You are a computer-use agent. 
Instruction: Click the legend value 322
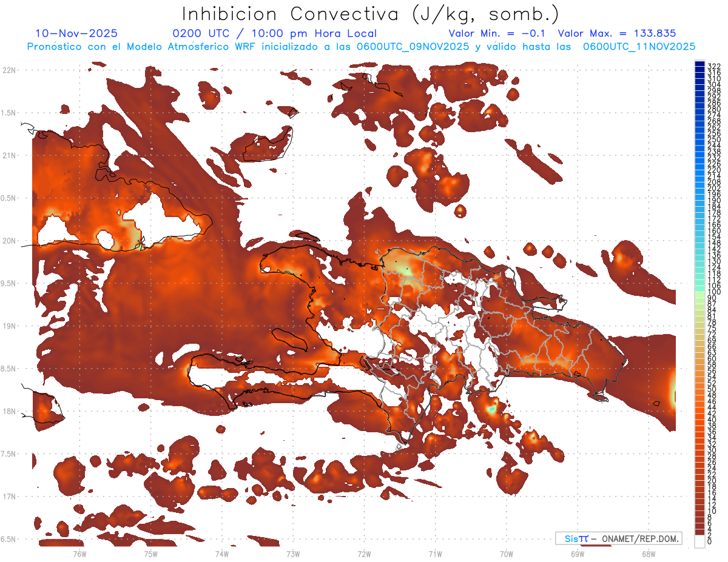[713, 66]
